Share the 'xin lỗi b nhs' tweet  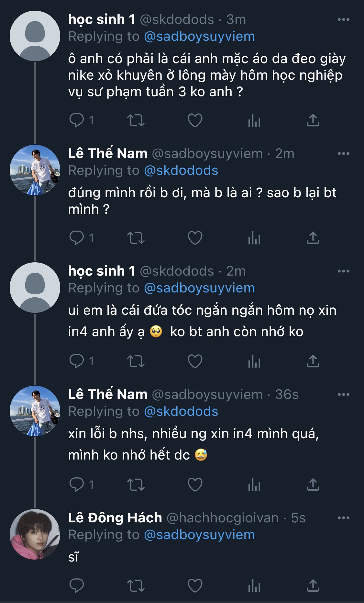(x=313, y=485)
